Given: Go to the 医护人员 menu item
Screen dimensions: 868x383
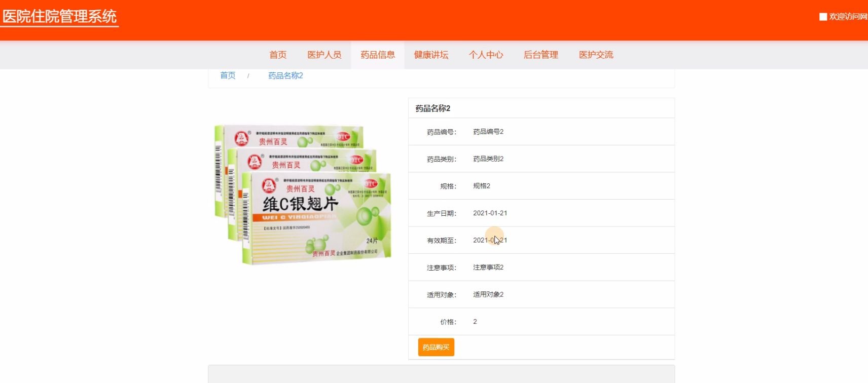Looking at the screenshot, I should tap(324, 55).
